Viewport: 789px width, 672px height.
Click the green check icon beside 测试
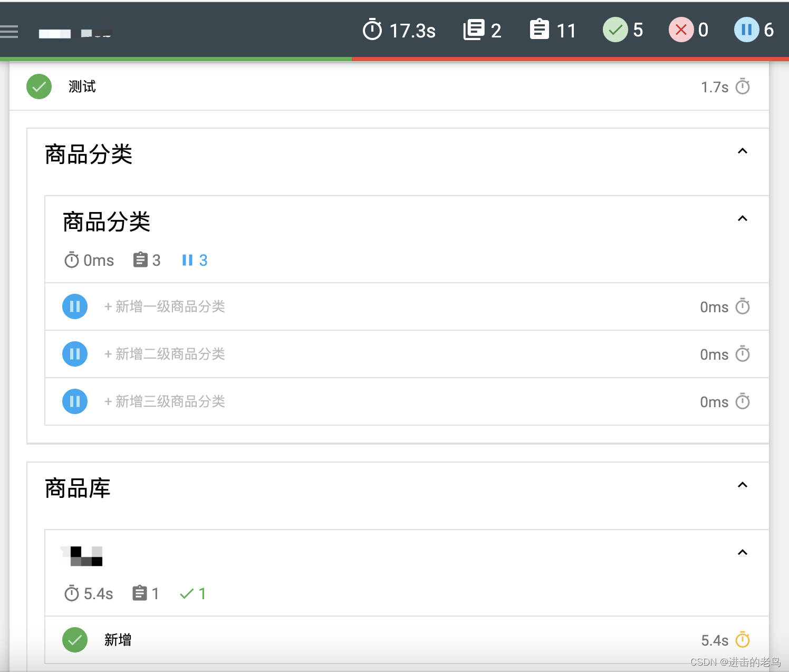point(39,86)
